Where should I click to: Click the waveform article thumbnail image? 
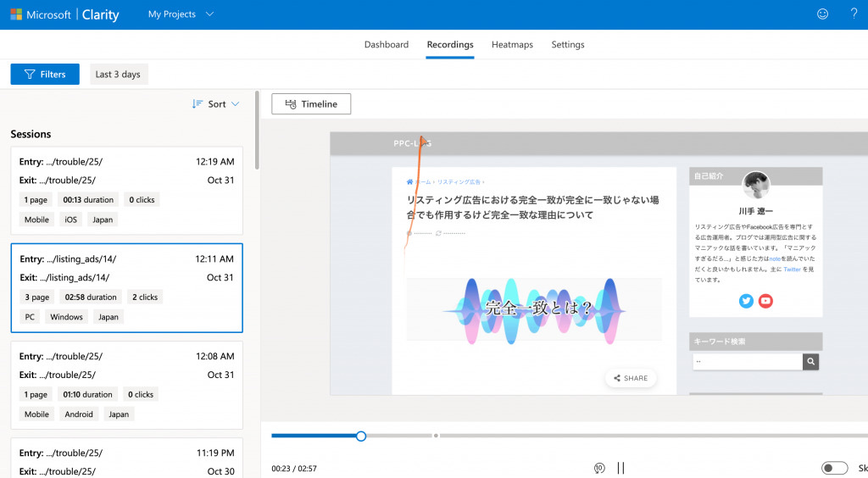(x=534, y=310)
